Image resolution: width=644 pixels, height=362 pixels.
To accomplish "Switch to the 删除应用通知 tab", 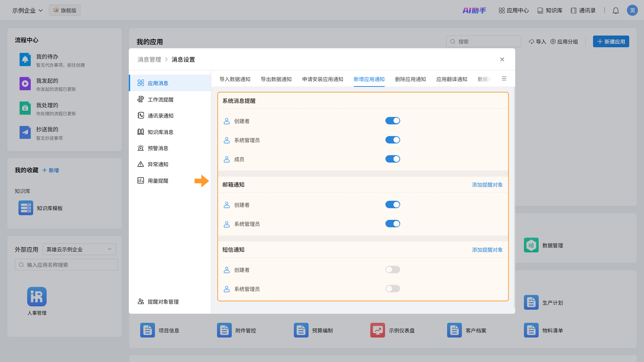I will pyautogui.click(x=410, y=79).
